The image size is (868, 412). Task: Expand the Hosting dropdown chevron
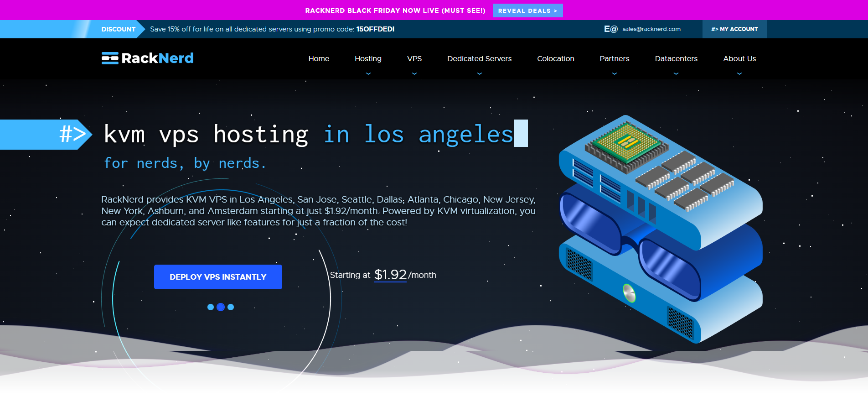[368, 73]
